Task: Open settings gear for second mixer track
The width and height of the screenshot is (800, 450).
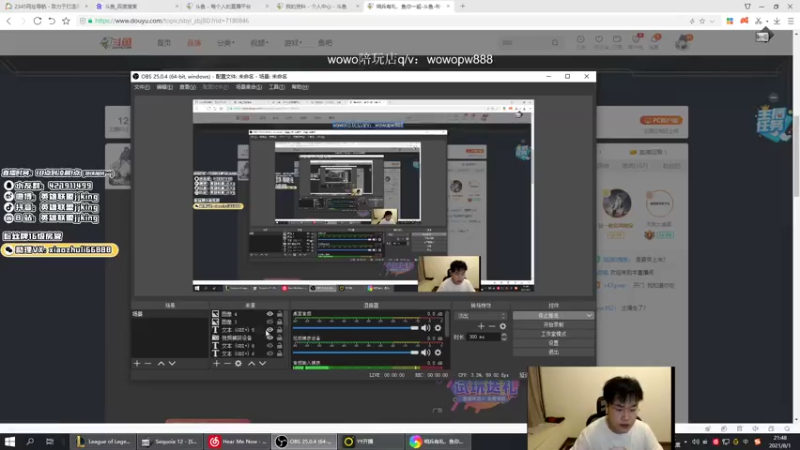Action: 438,352
